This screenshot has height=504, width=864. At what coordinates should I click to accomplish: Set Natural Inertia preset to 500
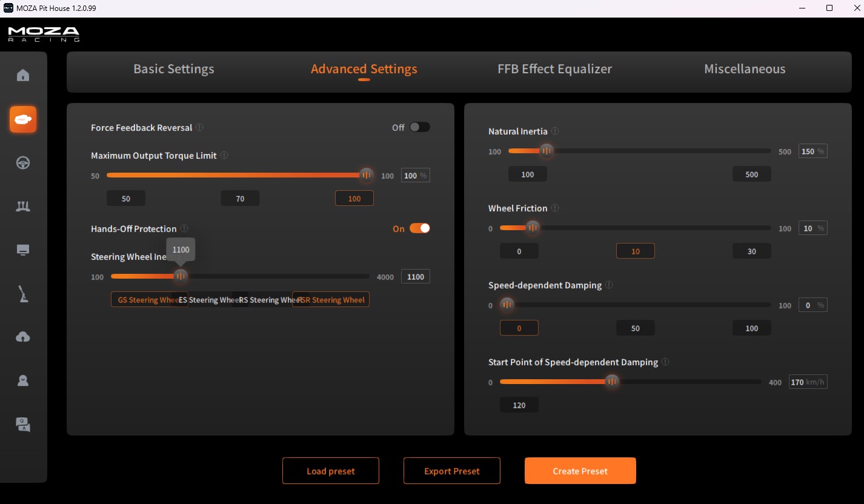[752, 174]
